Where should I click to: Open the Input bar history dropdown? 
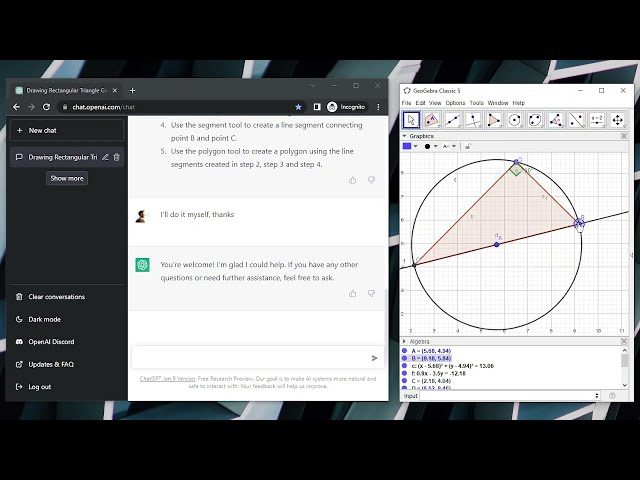[x=597, y=396]
